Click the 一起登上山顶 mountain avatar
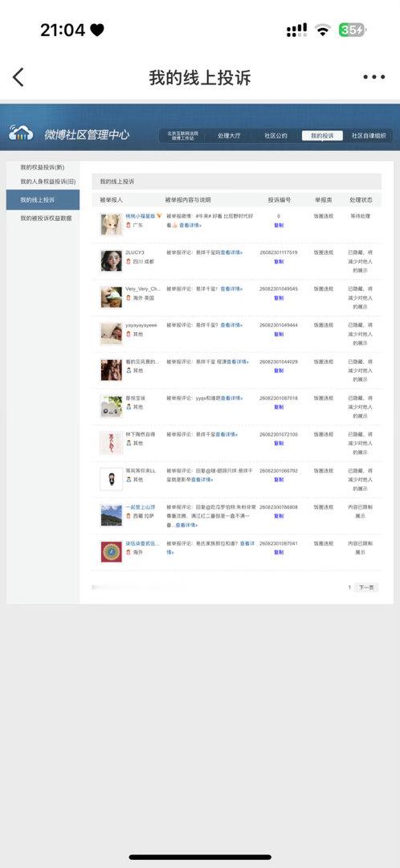The image size is (400, 868). 111,515
